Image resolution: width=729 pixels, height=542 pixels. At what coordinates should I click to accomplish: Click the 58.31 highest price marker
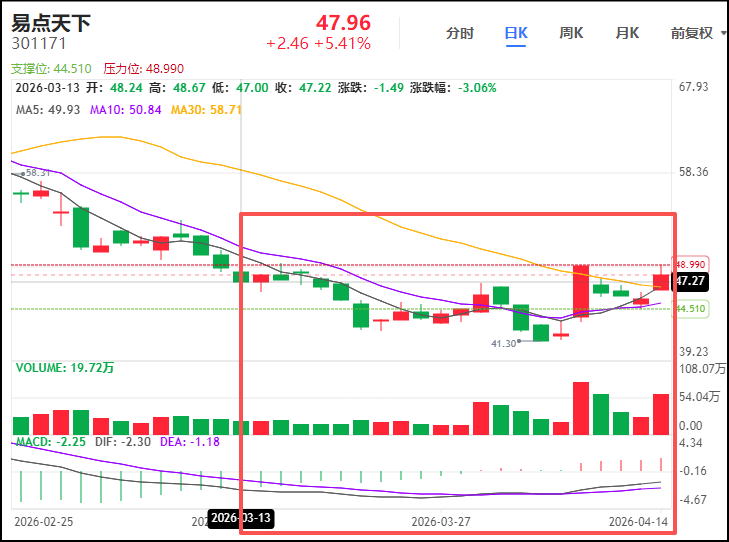(38, 172)
